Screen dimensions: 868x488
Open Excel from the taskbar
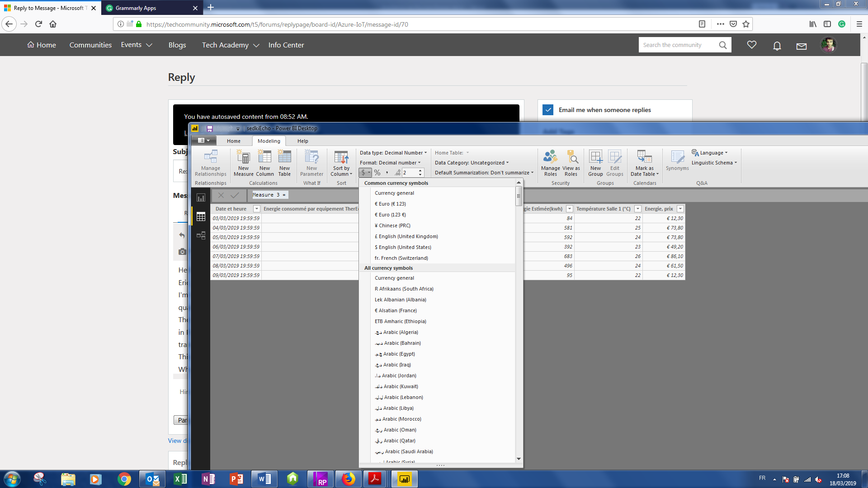point(180,479)
